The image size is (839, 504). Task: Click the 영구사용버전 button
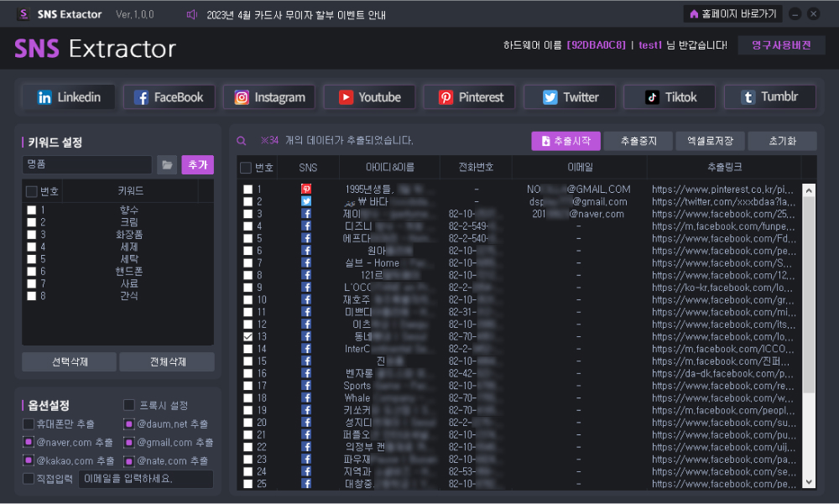[781, 45]
